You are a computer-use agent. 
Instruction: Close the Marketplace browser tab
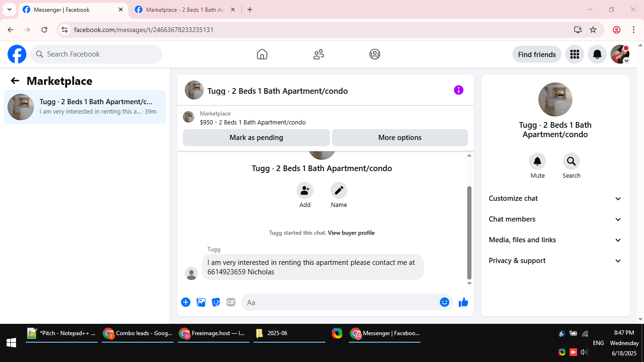coord(233,9)
